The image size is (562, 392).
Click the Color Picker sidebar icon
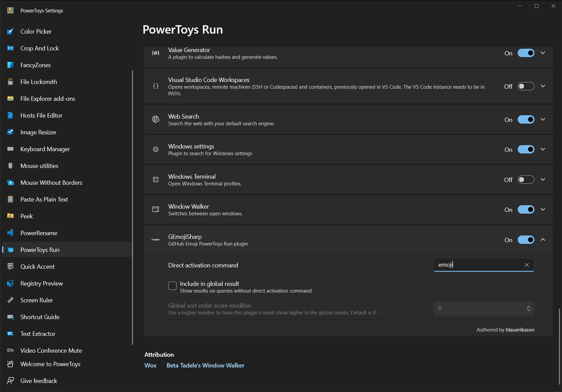[10, 32]
